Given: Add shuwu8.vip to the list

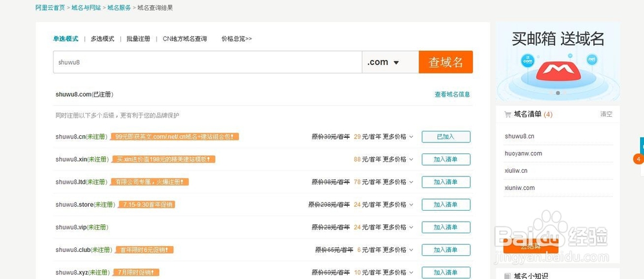Looking at the screenshot, I should pos(446,227).
